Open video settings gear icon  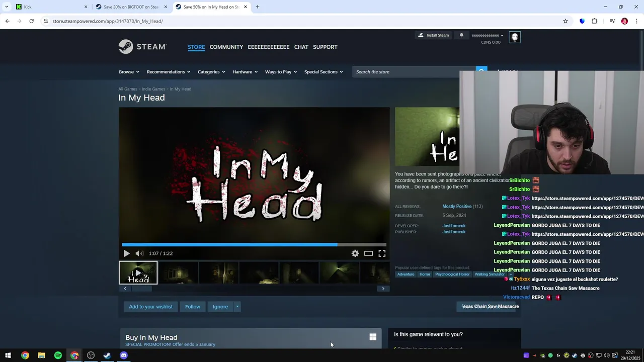click(x=355, y=253)
